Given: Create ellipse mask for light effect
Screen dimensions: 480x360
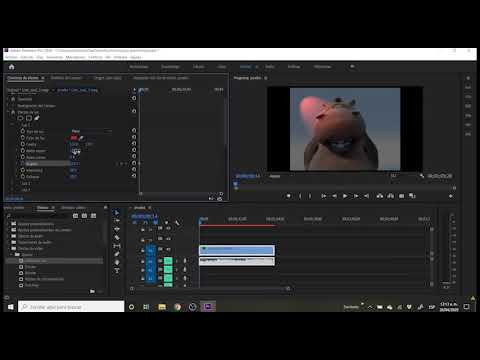Looking at the screenshot, I should click(20, 118).
